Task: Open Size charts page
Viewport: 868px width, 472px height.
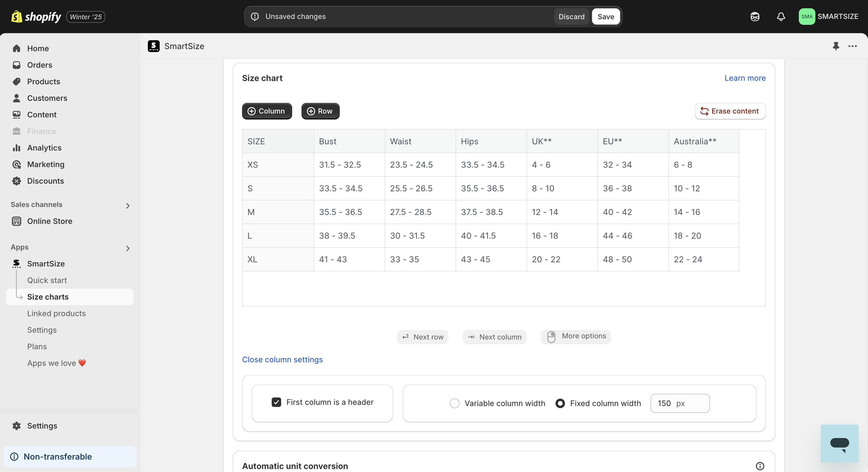Action: (x=70, y=297)
